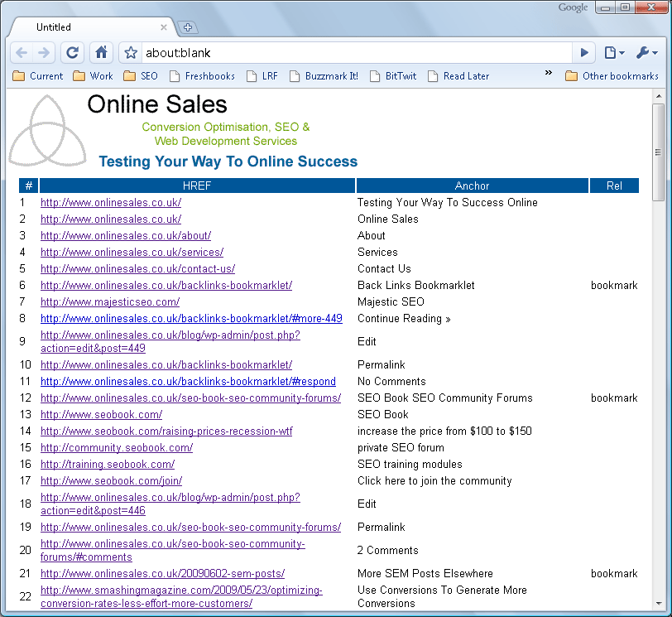Viewport: 672px width, 617px height.
Task: Click the trefoil Online Sales logo
Action: (x=47, y=131)
